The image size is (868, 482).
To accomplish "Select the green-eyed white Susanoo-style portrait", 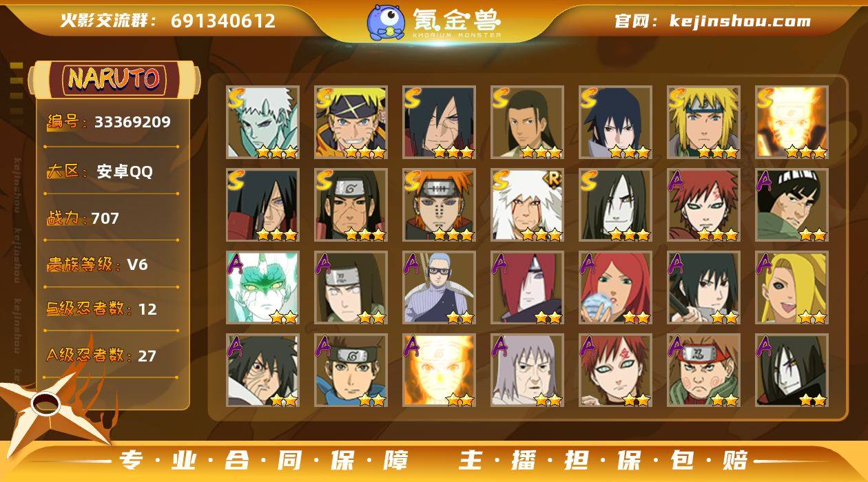I will coord(262,288).
